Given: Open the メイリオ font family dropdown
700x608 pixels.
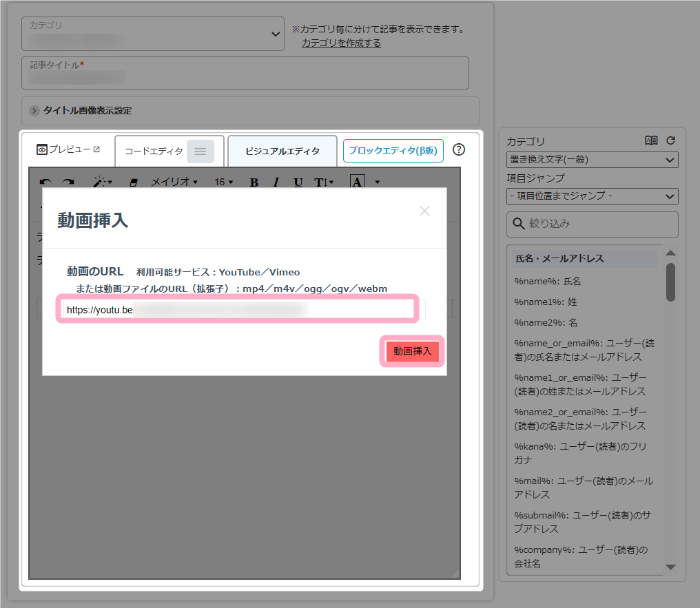Looking at the screenshot, I should (174, 182).
